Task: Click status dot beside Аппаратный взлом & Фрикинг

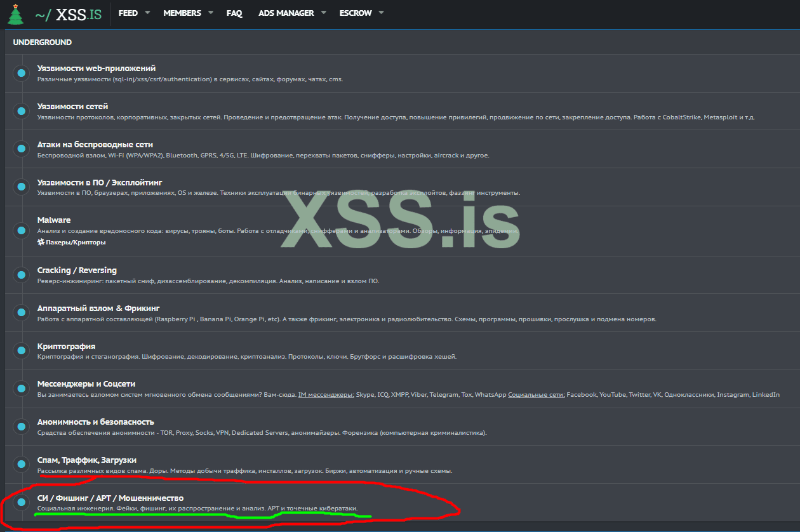Action: (x=22, y=313)
